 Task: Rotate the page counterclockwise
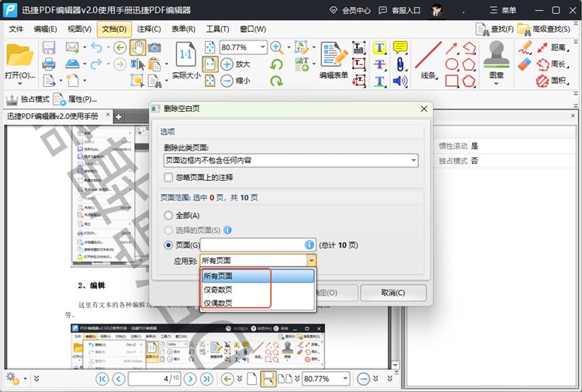[x=276, y=64]
